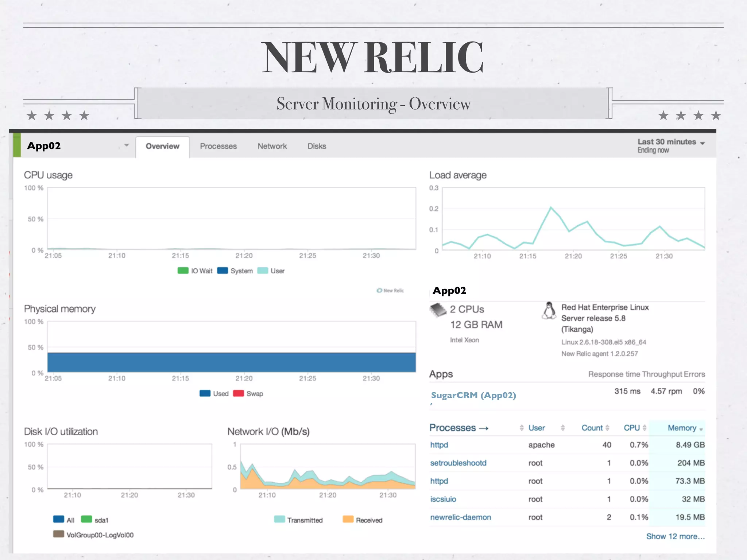Image resolution: width=747 pixels, height=560 pixels.
Task: Click Show 12 more processes link
Action: [675, 536]
